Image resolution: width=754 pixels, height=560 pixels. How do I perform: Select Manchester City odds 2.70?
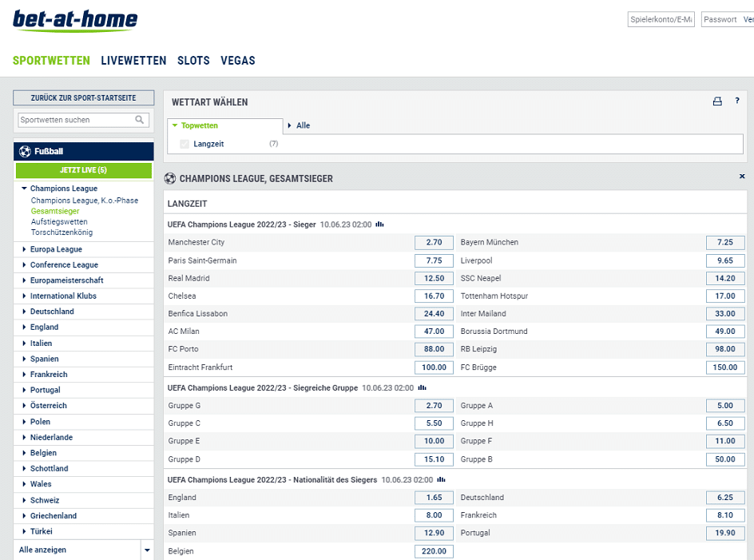click(x=434, y=243)
